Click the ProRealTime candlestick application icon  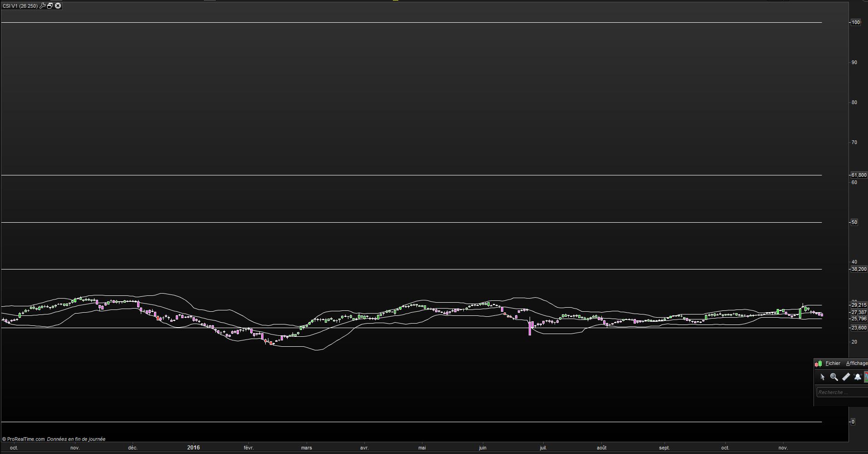818,364
